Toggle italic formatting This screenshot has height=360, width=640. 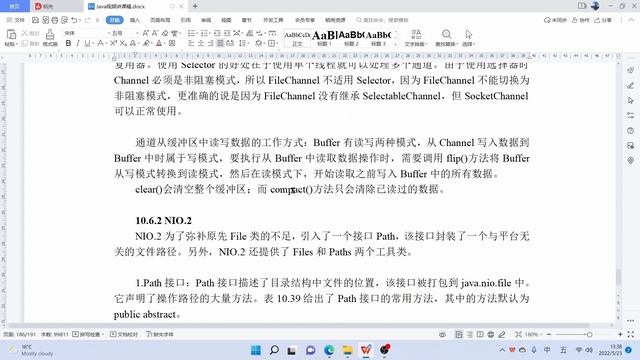click(x=78, y=43)
